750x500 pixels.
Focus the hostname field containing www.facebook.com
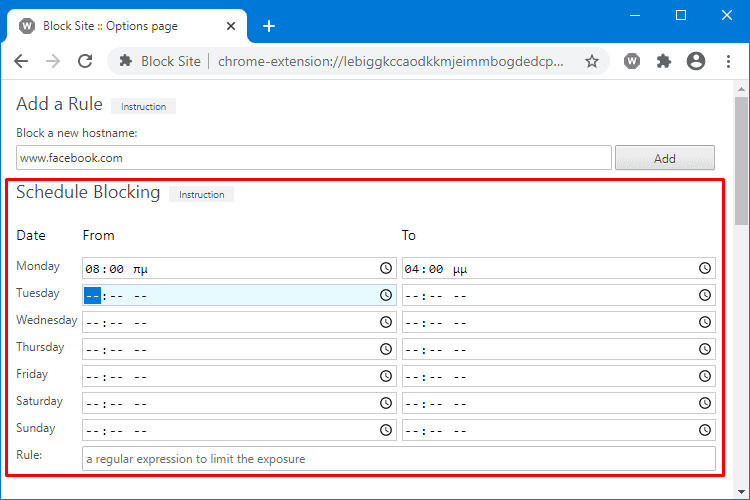314,158
